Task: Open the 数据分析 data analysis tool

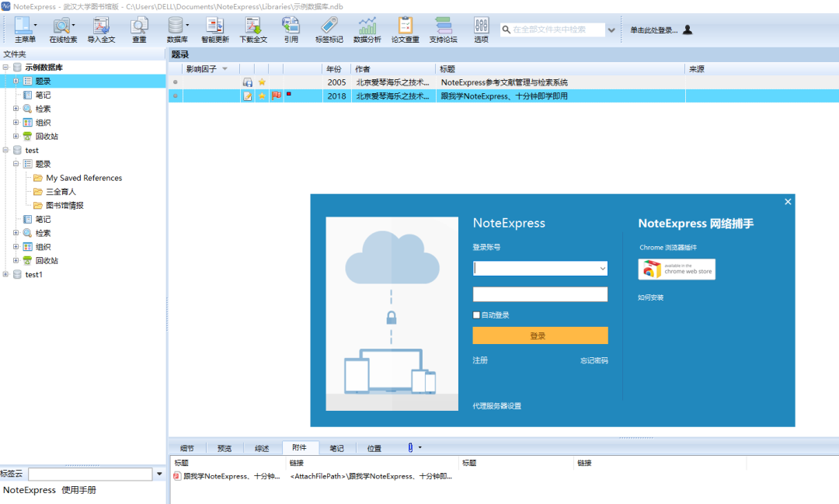Action: point(367,30)
